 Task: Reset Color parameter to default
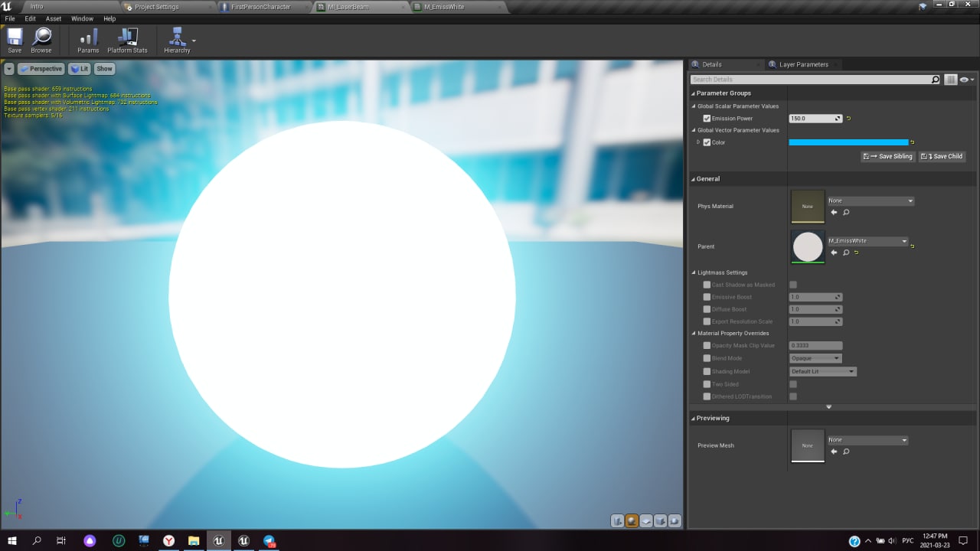[x=912, y=142]
